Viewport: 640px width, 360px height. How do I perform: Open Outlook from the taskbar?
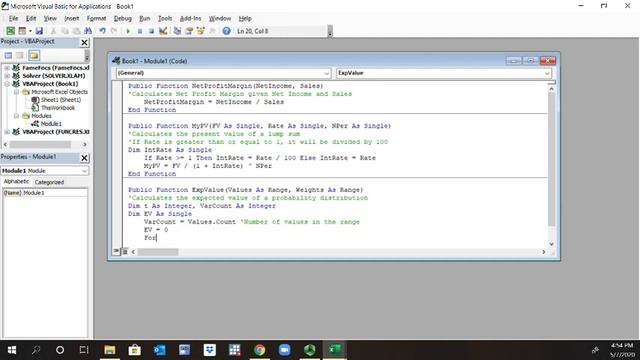tap(160, 350)
